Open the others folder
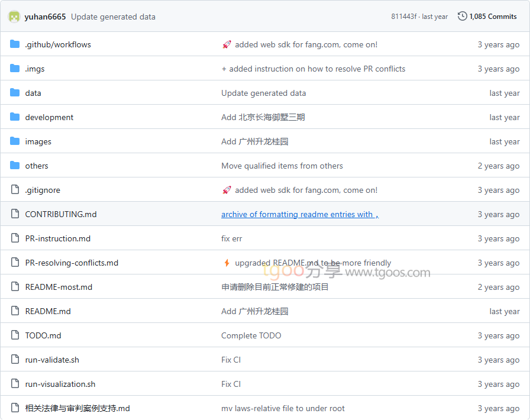530x420 pixels. [37, 166]
